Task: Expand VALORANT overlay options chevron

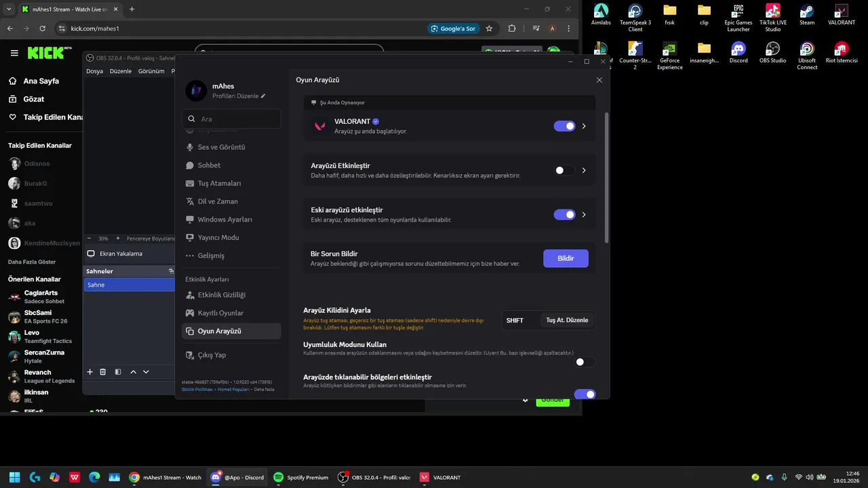Action: [x=584, y=126]
